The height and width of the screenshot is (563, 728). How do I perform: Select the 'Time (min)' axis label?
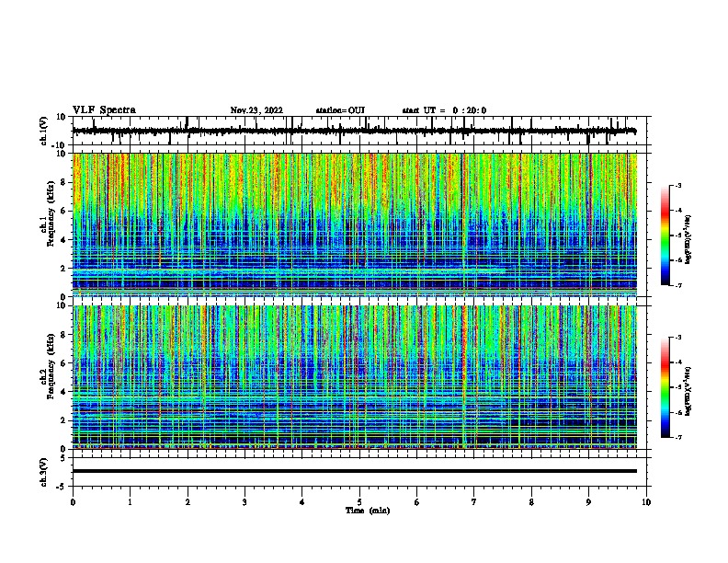pyautogui.click(x=368, y=511)
